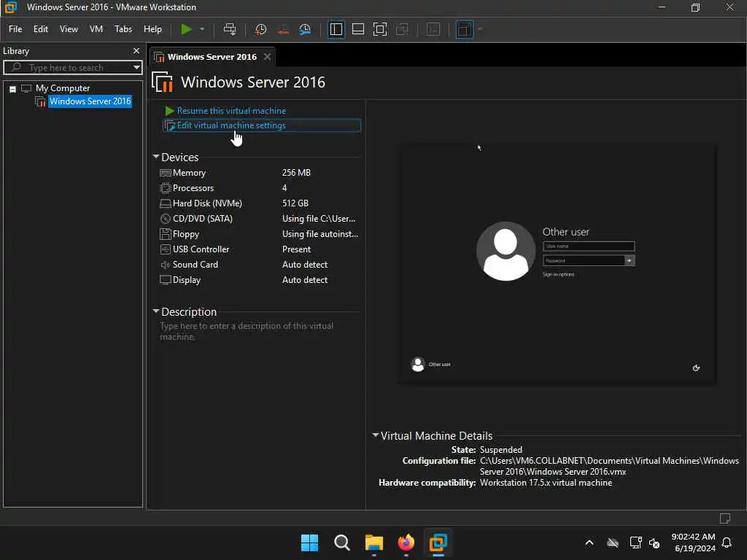Click the Processors device icon

pos(166,188)
